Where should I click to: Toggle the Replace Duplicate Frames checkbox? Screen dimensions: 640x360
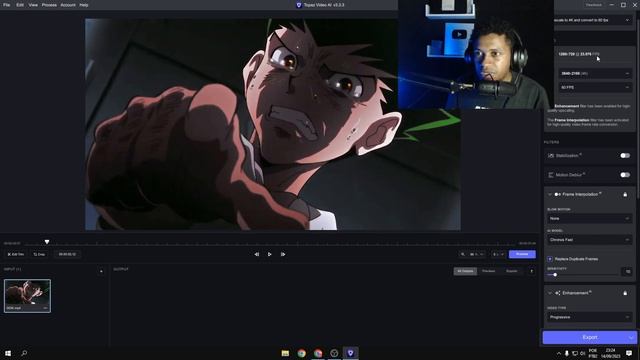tap(550, 259)
